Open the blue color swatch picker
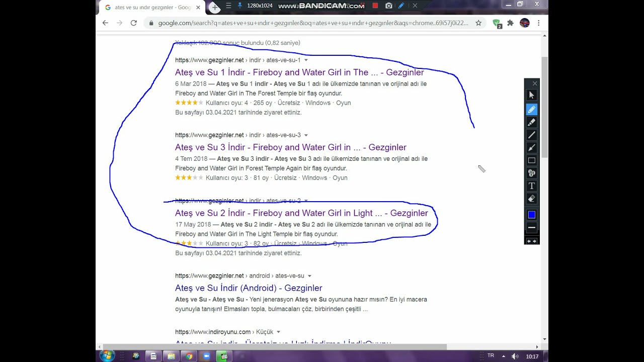Screen dimensions: 644x362 531,215
